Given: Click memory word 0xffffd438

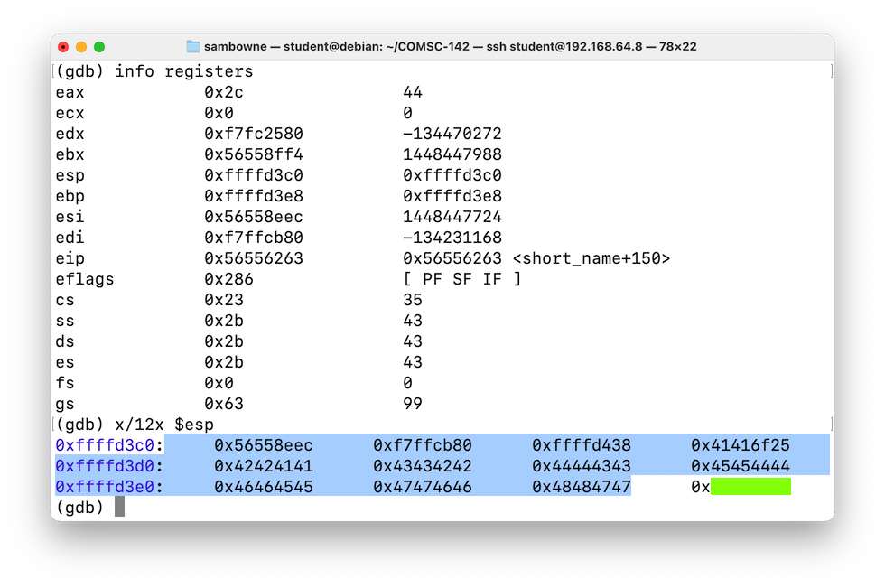Looking at the screenshot, I should (x=582, y=446).
